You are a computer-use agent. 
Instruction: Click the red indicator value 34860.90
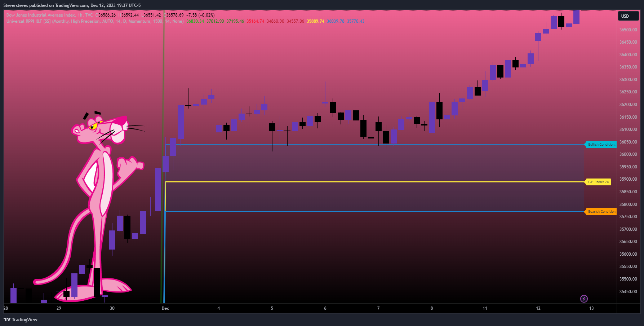point(275,21)
